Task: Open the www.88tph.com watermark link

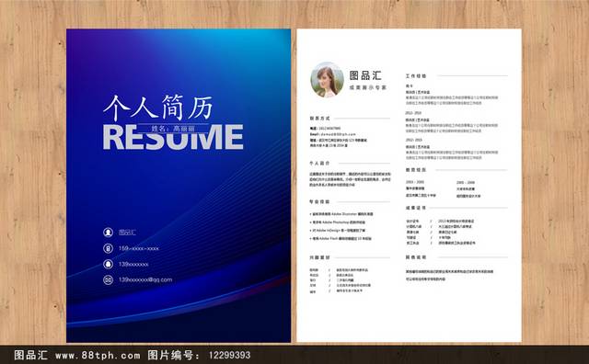Action: point(98,355)
